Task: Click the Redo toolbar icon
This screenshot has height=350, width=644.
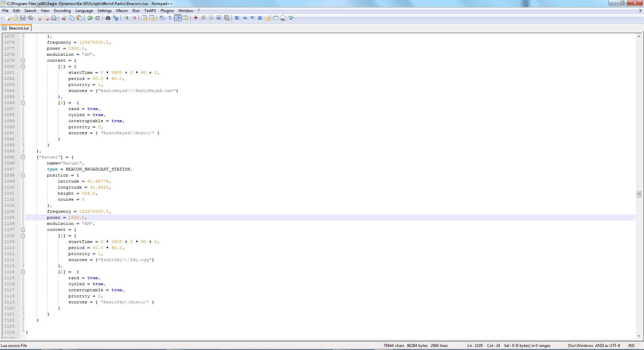Action: (x=97, y=18)
